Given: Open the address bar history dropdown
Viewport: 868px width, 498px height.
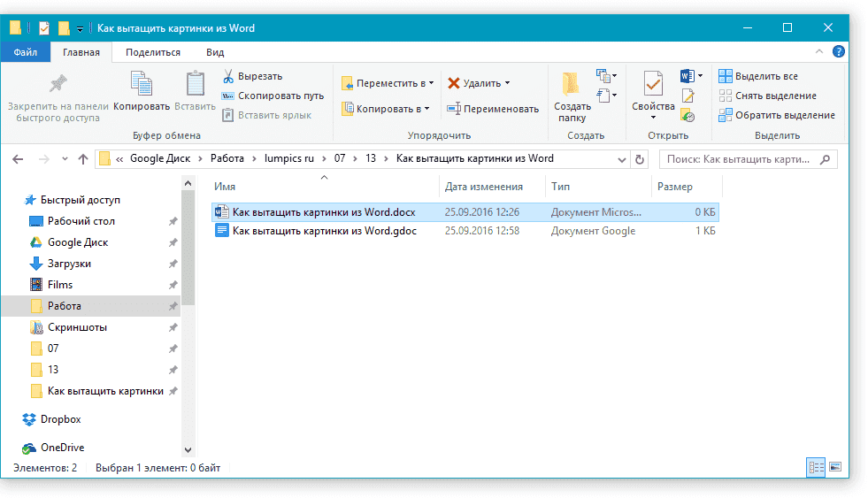Looking at the screenshot, I should click(621, 159).
